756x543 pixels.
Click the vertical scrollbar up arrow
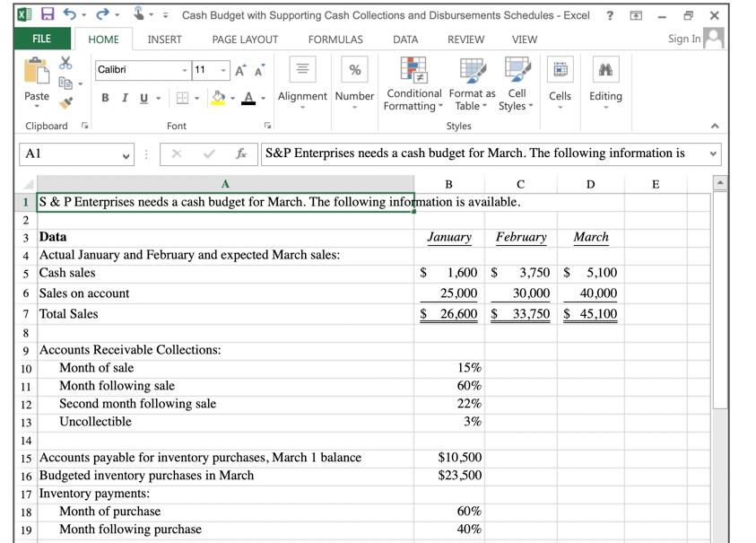[x=719, y=183]
